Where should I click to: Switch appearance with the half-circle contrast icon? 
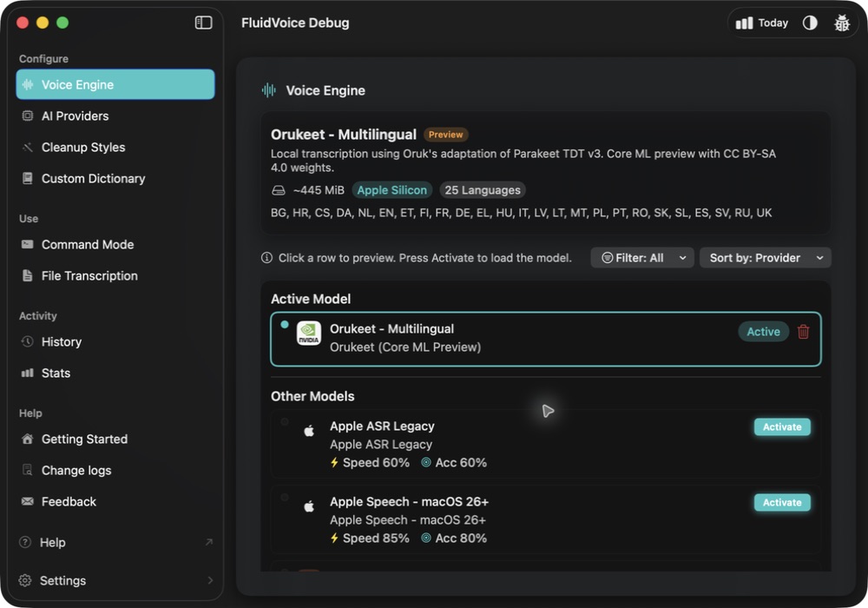tap(810, 23)
